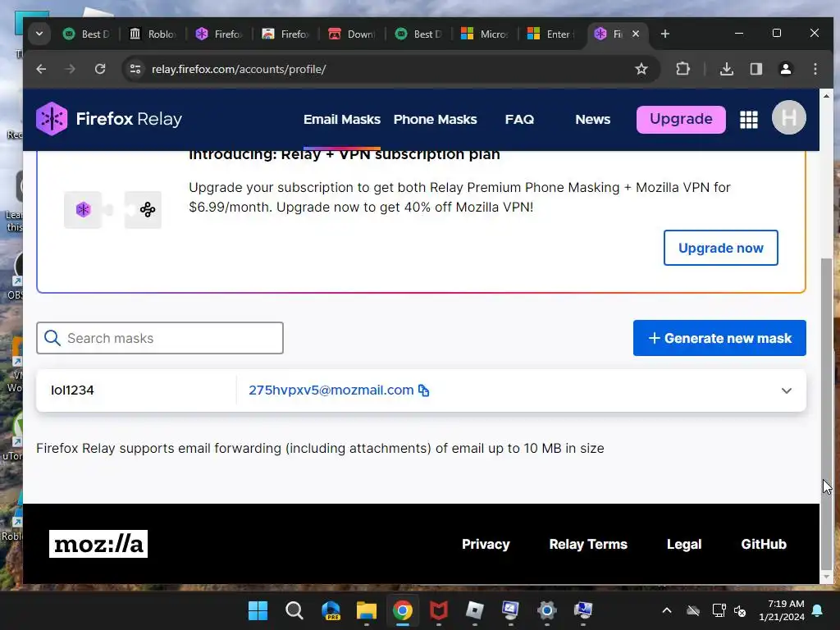Open a new browser tab

coord(664,34)
